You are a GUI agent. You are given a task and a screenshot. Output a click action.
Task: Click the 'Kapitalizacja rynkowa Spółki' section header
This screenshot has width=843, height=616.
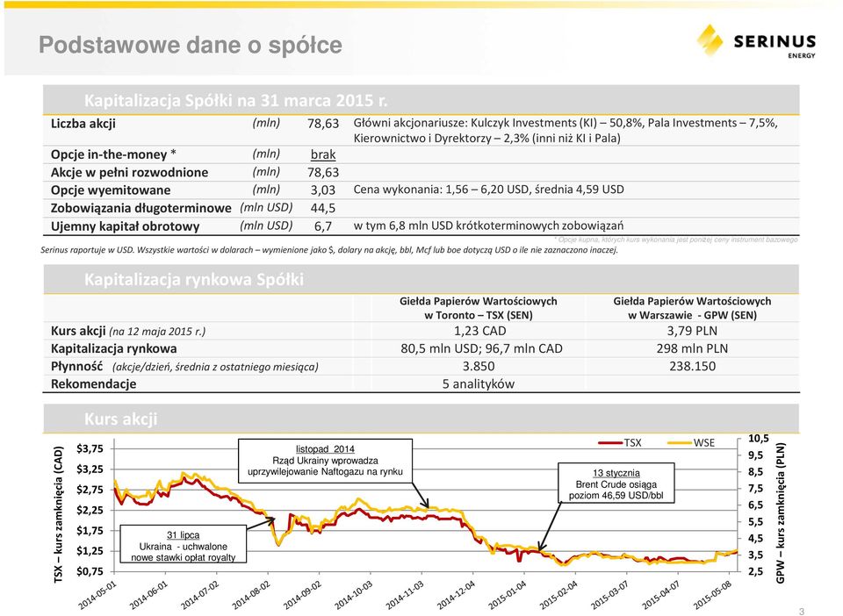coord(193,279)
